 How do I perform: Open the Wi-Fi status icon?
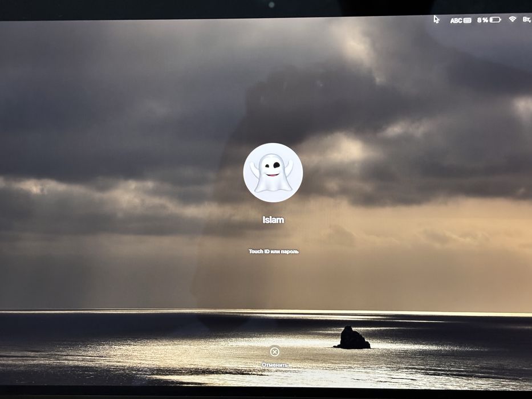pos(512,19)
